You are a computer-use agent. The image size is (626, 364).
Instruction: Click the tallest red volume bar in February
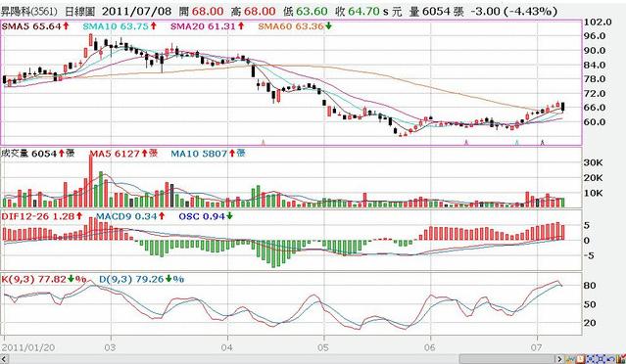(x=91, y=180)
